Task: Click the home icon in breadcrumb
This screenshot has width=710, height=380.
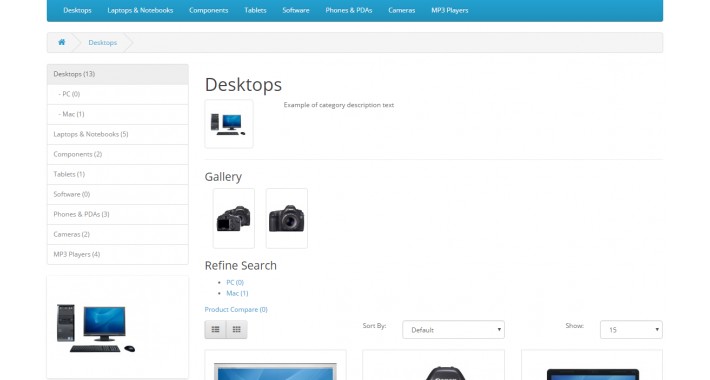Action: pyautogui.click(x=62, y=42)
